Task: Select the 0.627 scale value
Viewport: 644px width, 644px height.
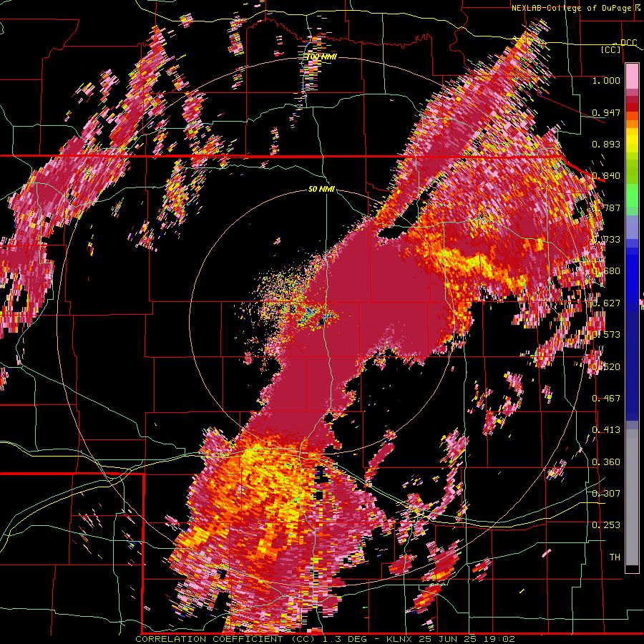Action: point(606,303)
